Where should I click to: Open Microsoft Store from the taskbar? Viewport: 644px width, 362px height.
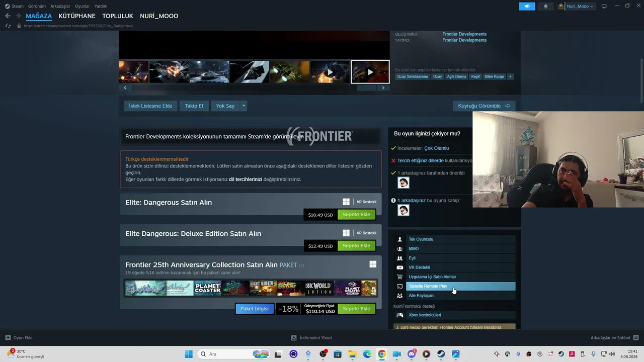[338, 354]
